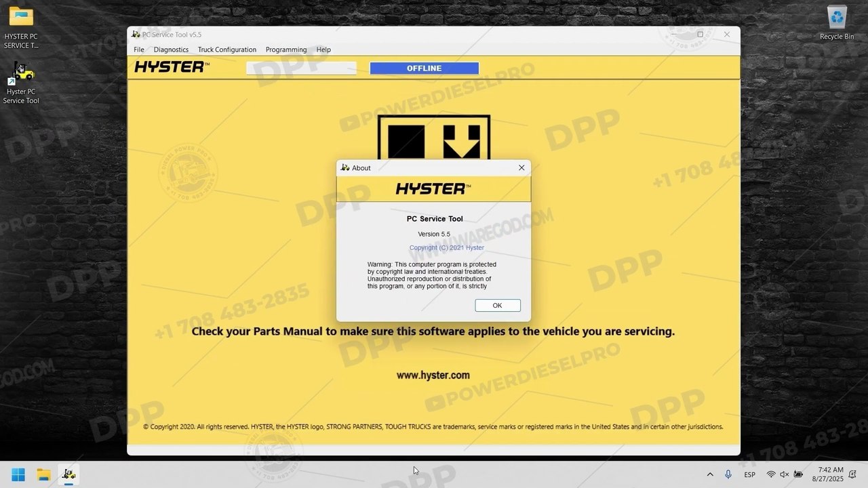
Task: Click the OFFLINE status indicator
Action: pyautogui.click(x=425, y=68)
